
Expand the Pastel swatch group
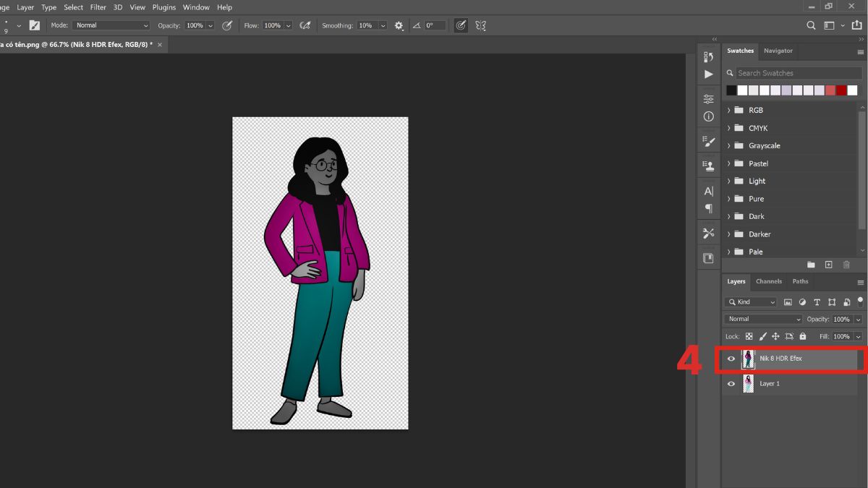728,163
